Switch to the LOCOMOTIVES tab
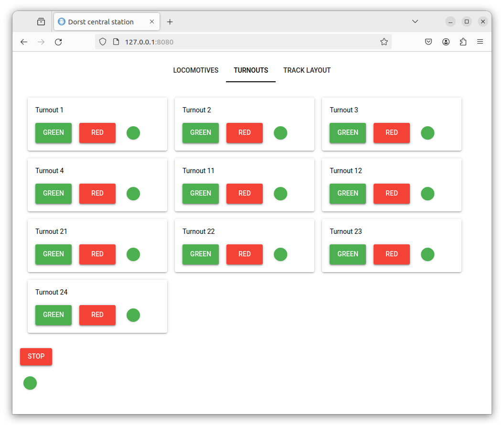The width and height of the screenshot is (504, 428). tap(195, 70)
